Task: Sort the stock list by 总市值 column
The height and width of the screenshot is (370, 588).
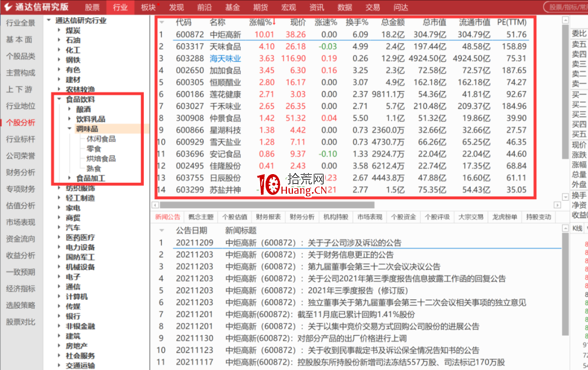Action: 434,22
